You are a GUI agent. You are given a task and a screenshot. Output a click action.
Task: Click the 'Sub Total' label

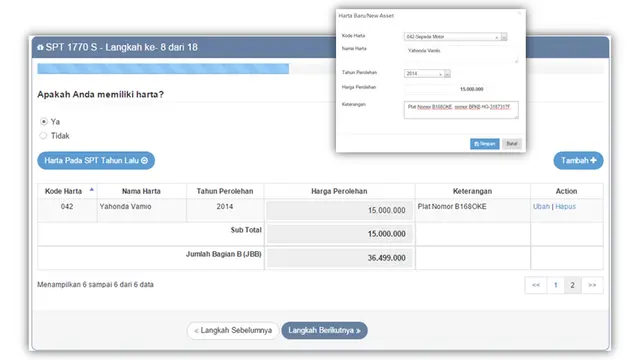tap(246, 230)
